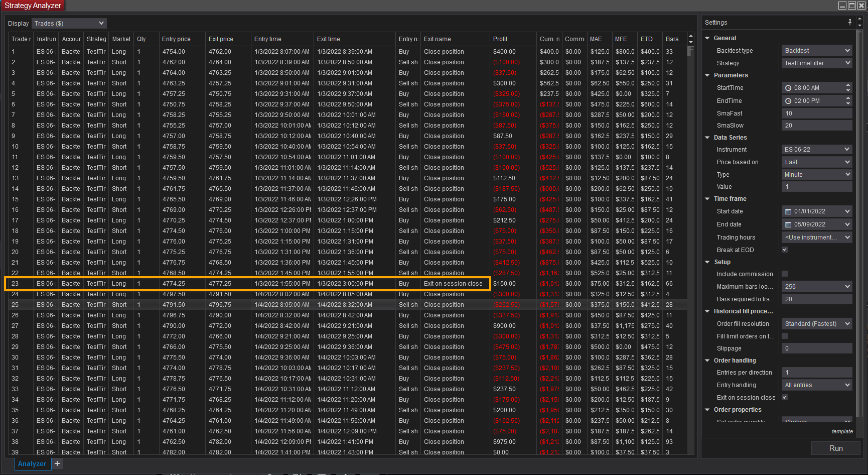868x475 pixels.
Task: Open the Start date picker dropdown
Action: (847, 211)
